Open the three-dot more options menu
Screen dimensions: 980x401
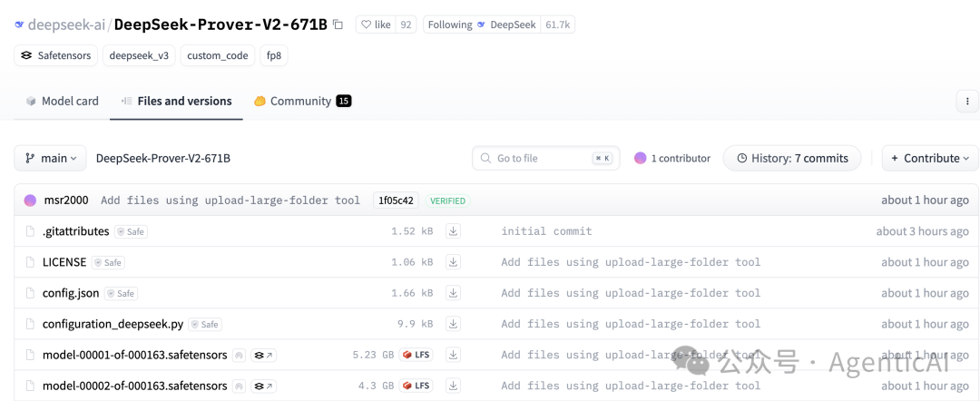[x=967, y=101]
